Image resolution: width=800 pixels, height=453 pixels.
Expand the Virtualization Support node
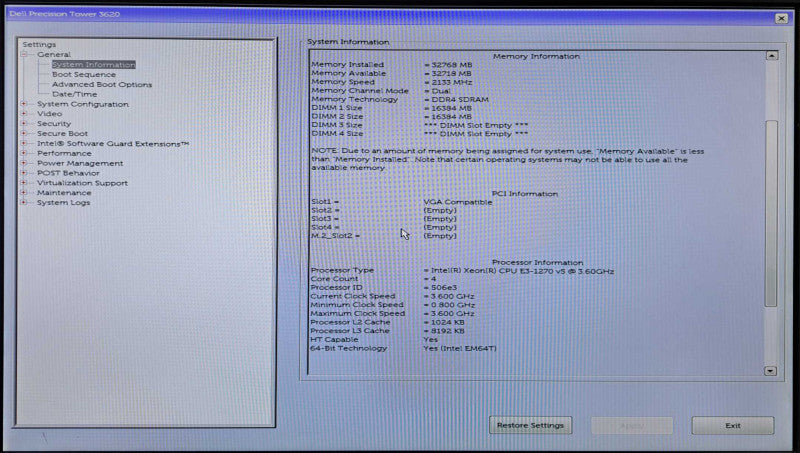tap(23, 183)
